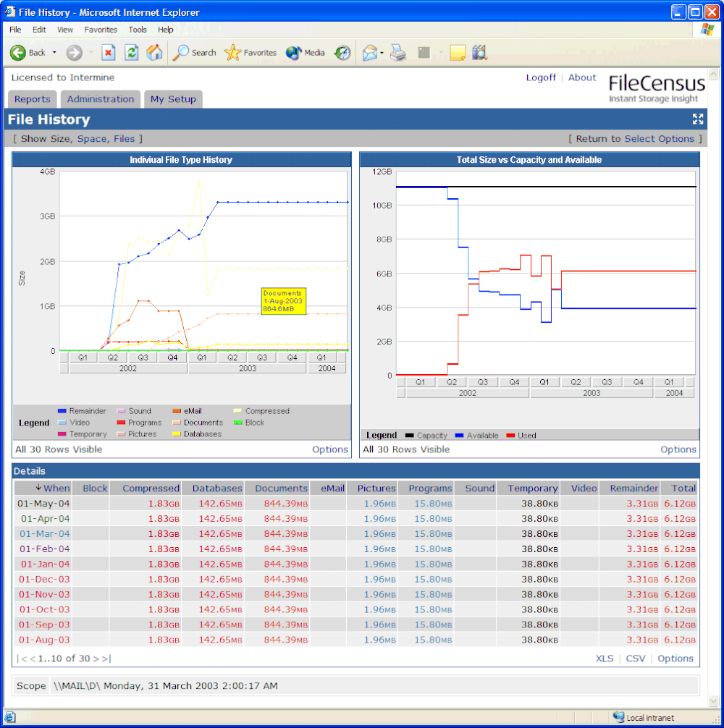Print the report using the Printer icon
Screen dimensions: 724x728
[397, 52]
